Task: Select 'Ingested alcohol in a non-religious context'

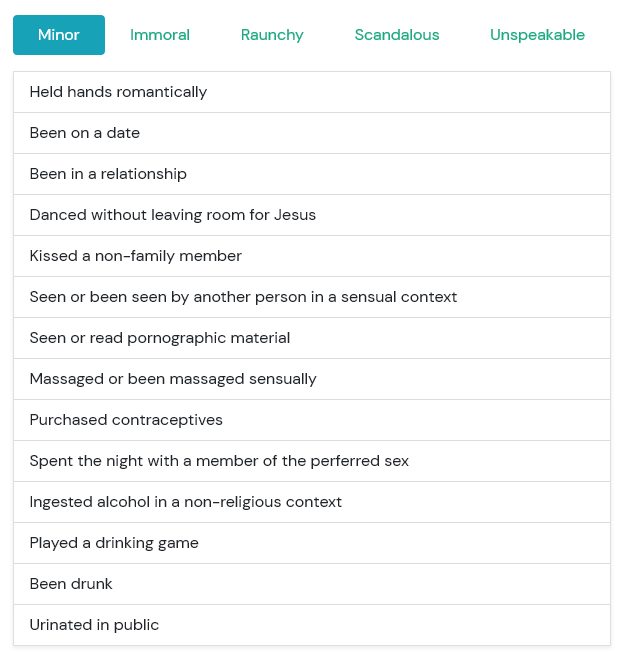Action: pyautogui.click(x=312, y=501)
